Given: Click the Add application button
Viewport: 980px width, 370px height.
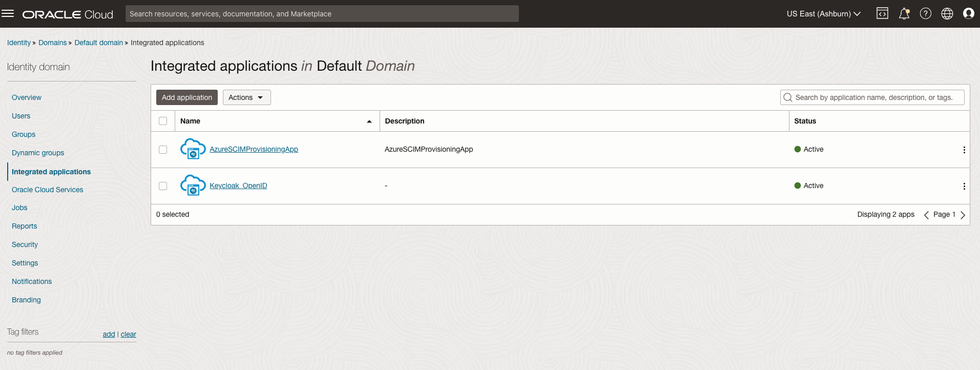Looking at the screenshot, I should point(187,97).
